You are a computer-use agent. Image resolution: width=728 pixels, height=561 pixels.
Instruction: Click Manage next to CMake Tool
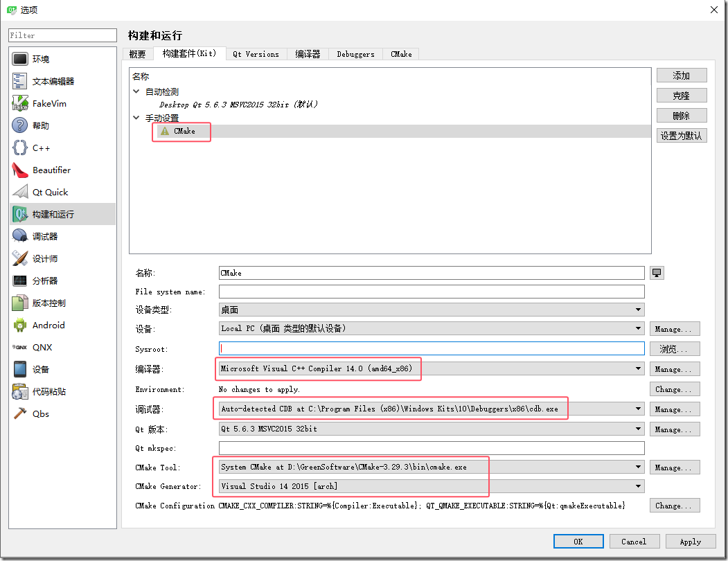click(x=675, y=467)
